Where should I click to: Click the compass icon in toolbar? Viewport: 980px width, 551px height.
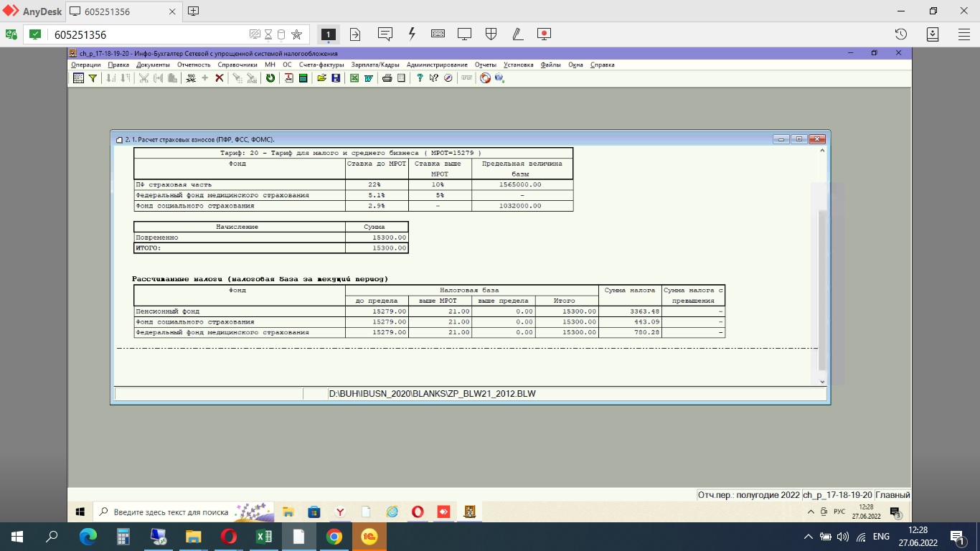click(448, 78)
